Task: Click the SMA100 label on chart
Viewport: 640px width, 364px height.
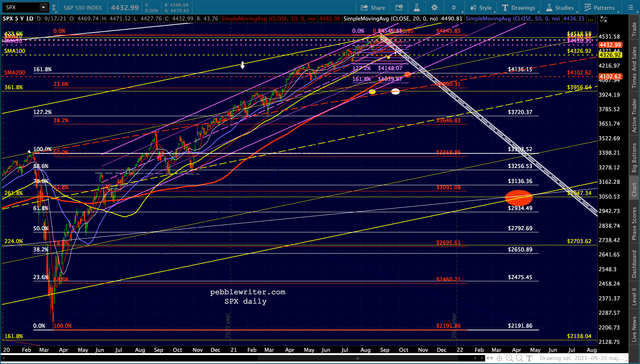Action: point(15,51)
